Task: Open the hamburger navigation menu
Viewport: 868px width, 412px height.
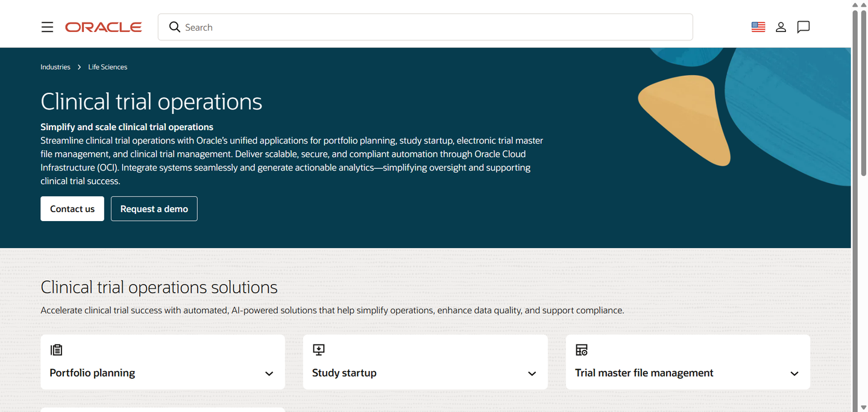Action: point(47,27)
